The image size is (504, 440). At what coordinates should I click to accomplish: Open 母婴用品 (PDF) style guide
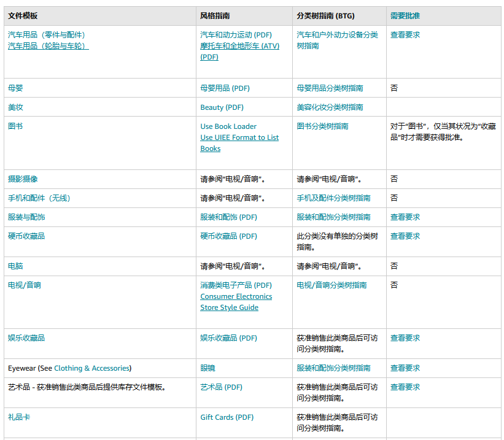point(225,88)
